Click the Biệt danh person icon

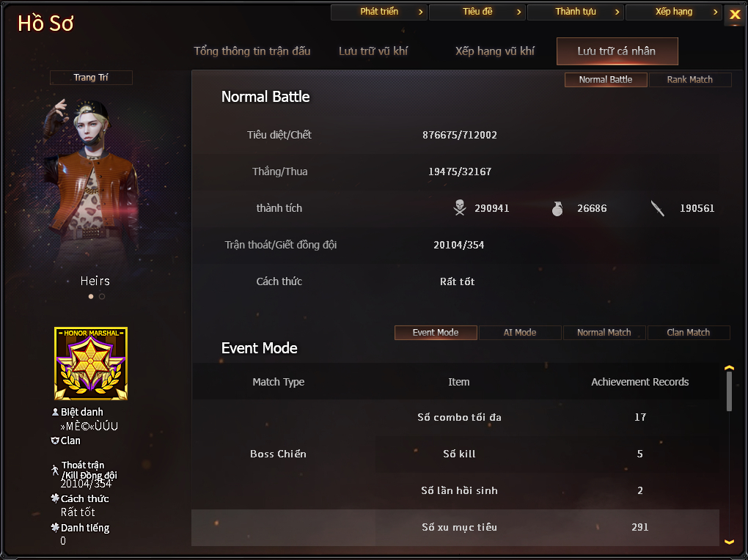coord(55,412)
